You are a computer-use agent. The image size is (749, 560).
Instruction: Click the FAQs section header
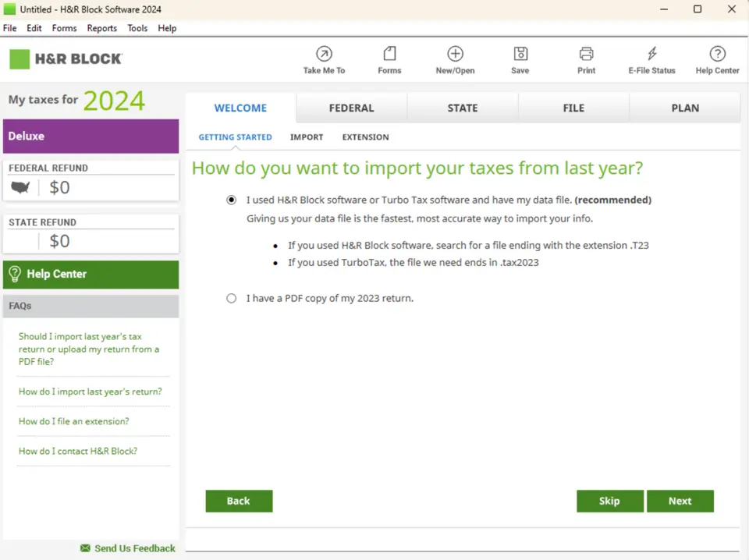click(91, 306)
